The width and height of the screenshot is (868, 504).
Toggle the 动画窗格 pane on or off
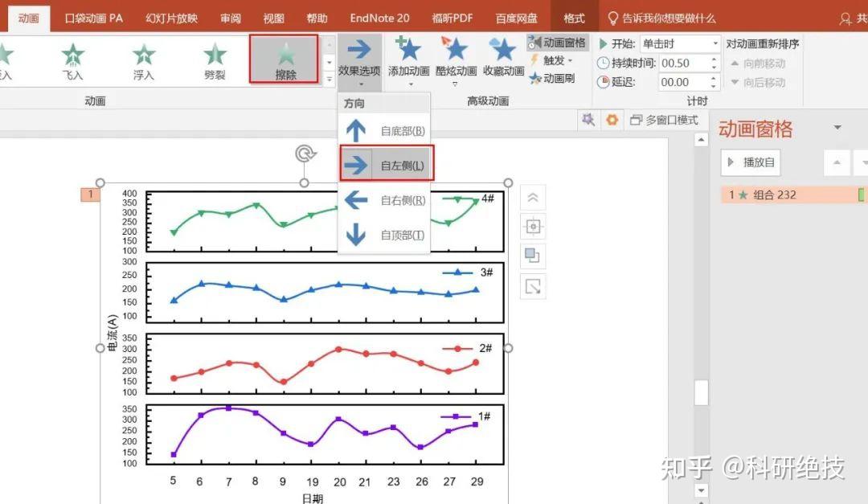(x=560, y=42)
